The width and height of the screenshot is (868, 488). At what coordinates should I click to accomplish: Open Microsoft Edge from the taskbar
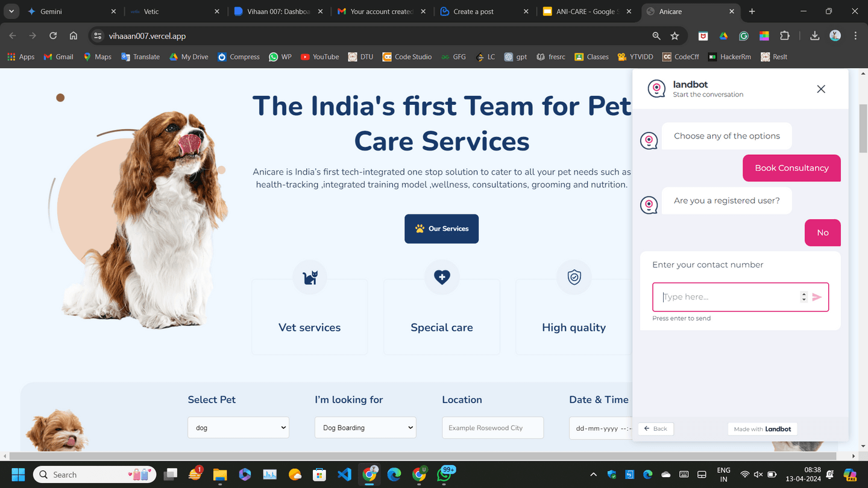click(394, 475)
